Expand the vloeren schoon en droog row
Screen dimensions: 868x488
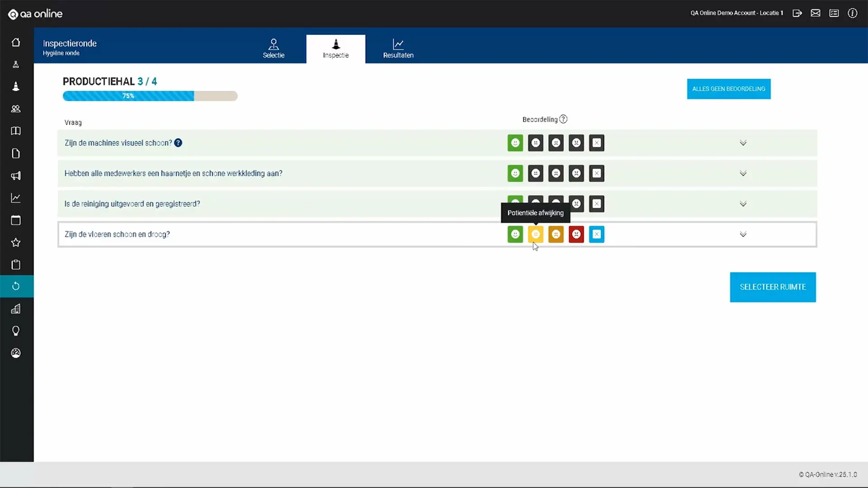[743, 234]
